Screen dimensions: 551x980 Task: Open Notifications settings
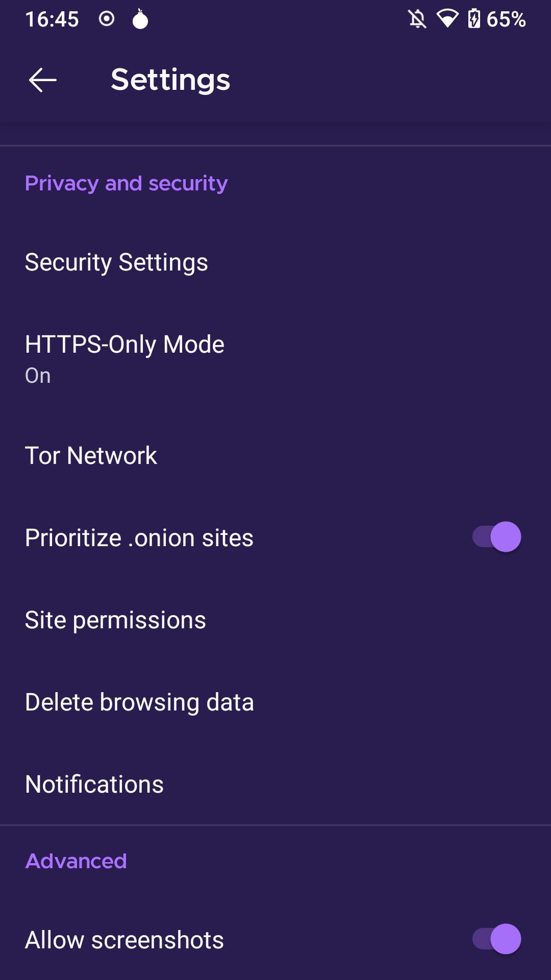click(275, 784)
